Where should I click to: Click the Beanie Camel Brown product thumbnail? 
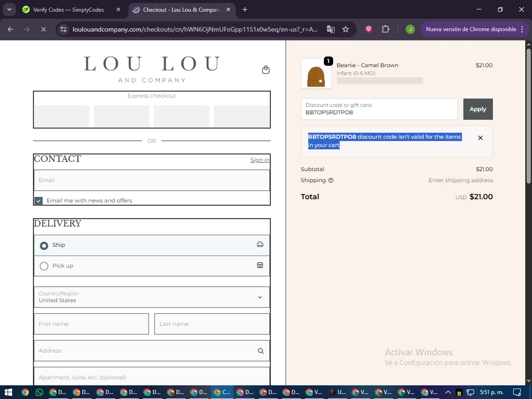pyautogui.click(x=316, y=74)
